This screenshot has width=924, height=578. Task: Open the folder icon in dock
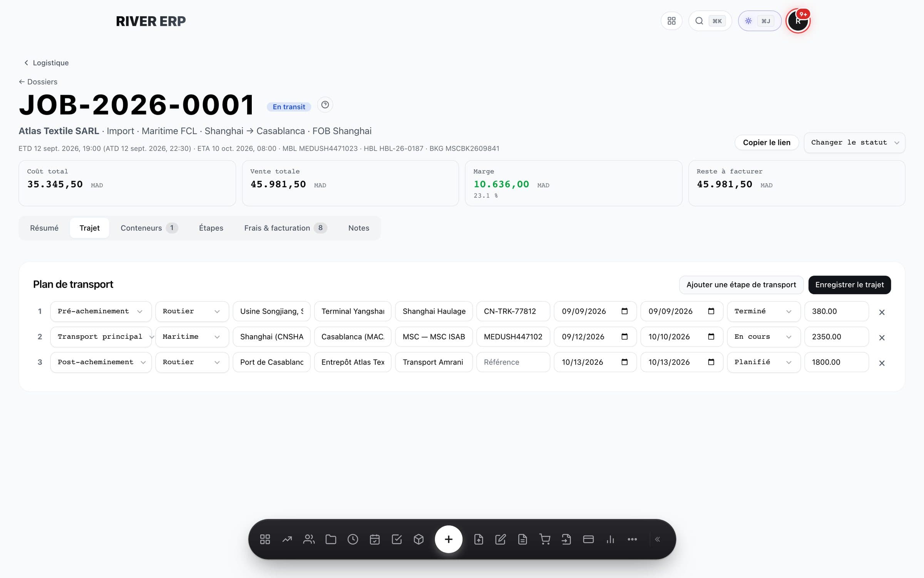[x=331, y=539]
